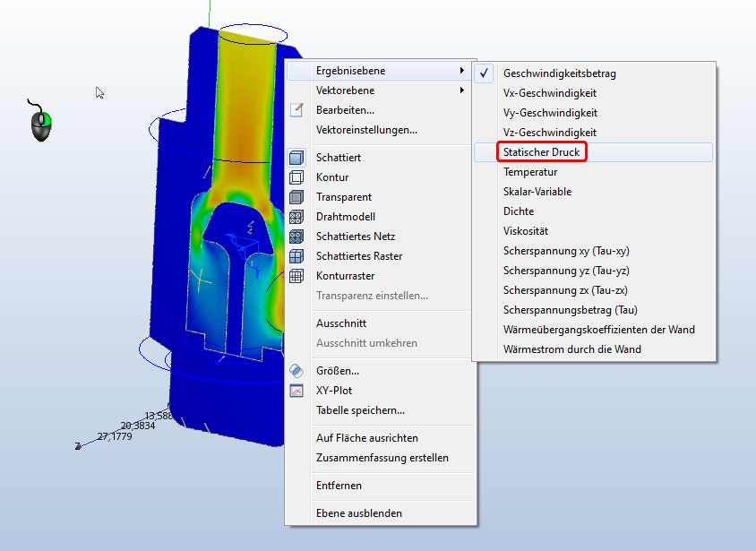Screen dimensions: 756x551
Task: Click the Drahtmodell wireframe icon
Action: [x=296, y=217]
